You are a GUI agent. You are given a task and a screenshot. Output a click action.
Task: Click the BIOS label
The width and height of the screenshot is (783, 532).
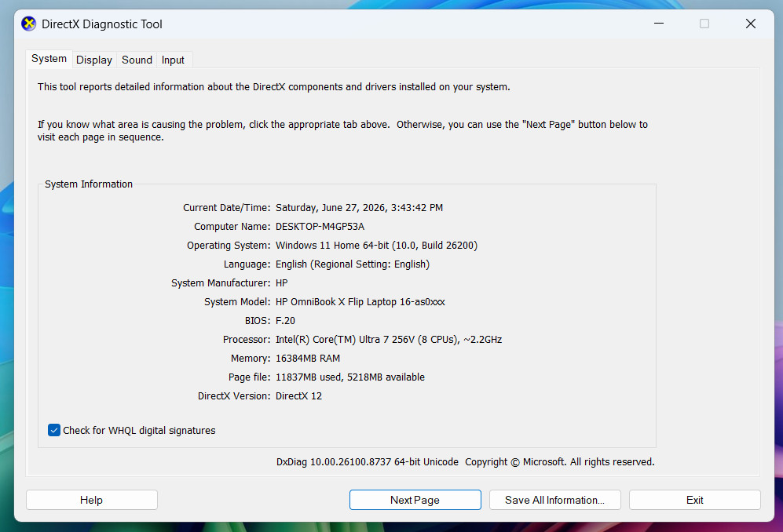pos(258,321)
